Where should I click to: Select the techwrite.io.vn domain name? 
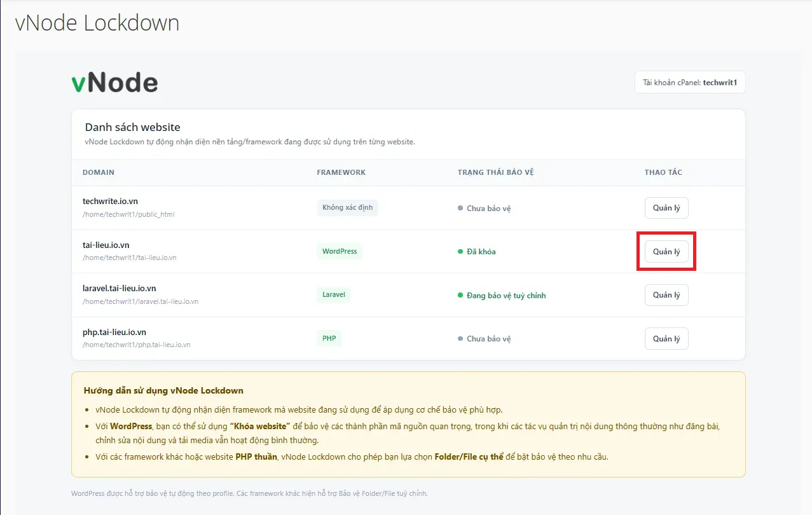pos(110,202)
